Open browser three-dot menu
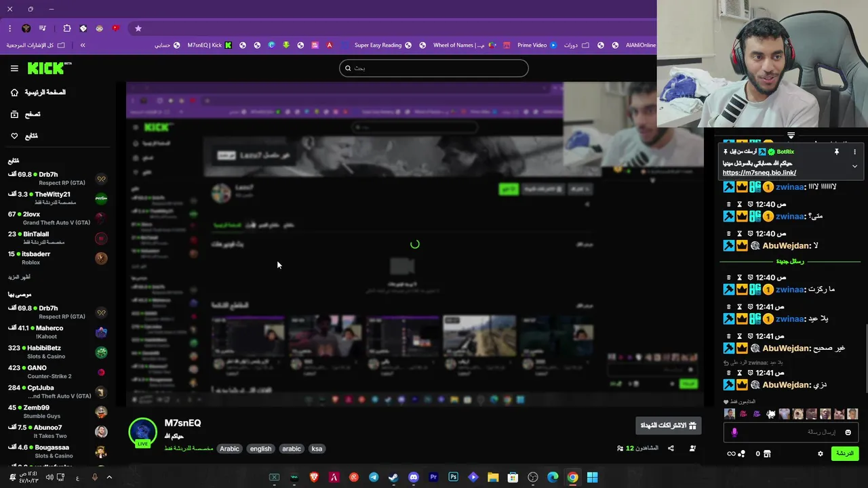The image size is (868, 488). tap(9, 28)
